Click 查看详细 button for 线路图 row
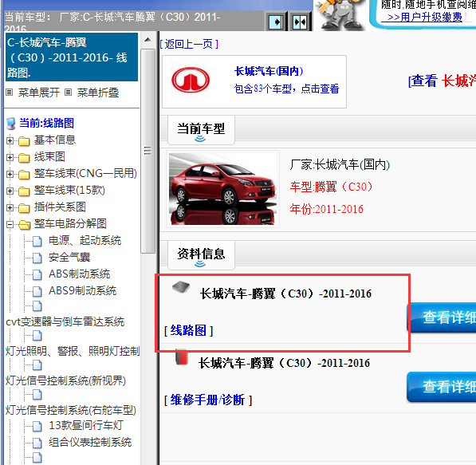Image resolution: width=476 pixels, height=465 pixels. click(x=442, y=317)
